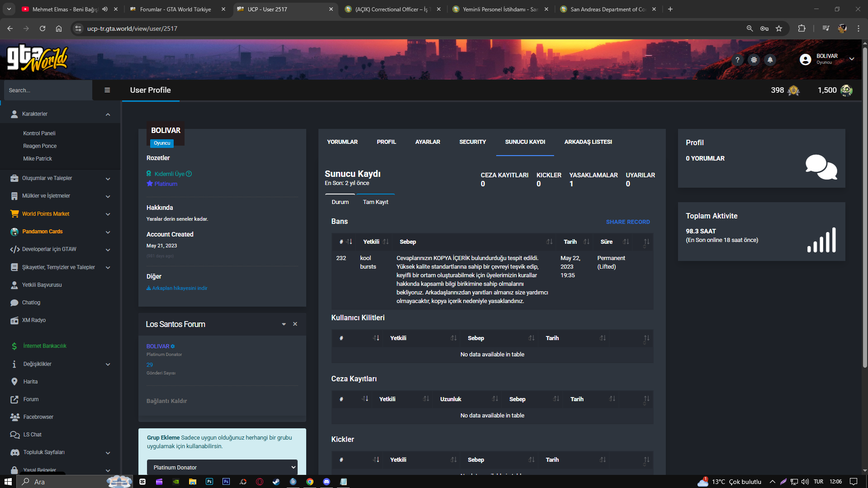The image size is (868, 488).
Task: Open Discord from the taskbar
Action: (327, 482)
